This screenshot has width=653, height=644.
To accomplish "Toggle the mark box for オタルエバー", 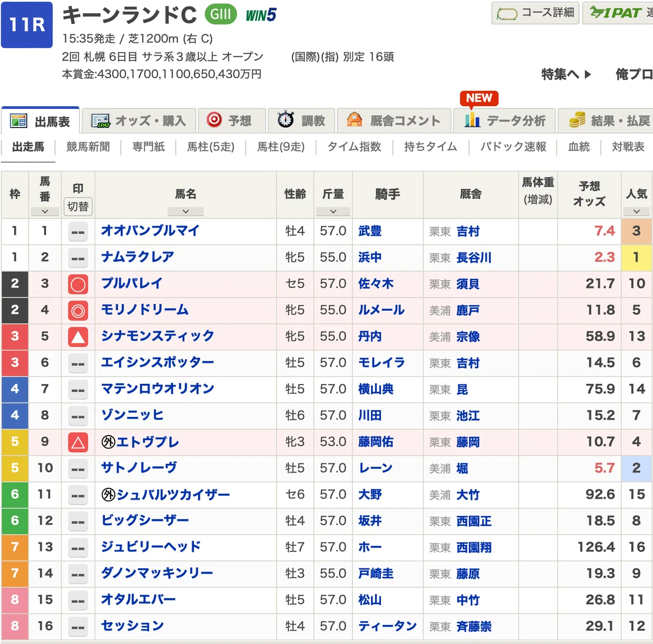I will pyautogui.click(x=78, y=601).
